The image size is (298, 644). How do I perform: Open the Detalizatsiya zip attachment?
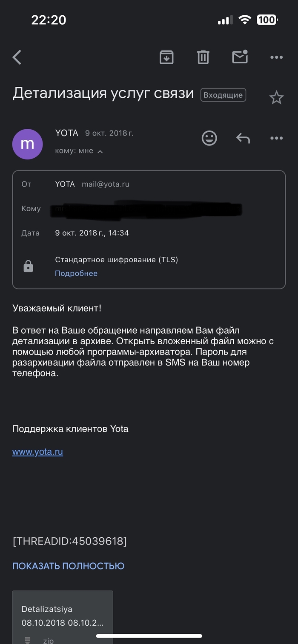click(63, 617)
